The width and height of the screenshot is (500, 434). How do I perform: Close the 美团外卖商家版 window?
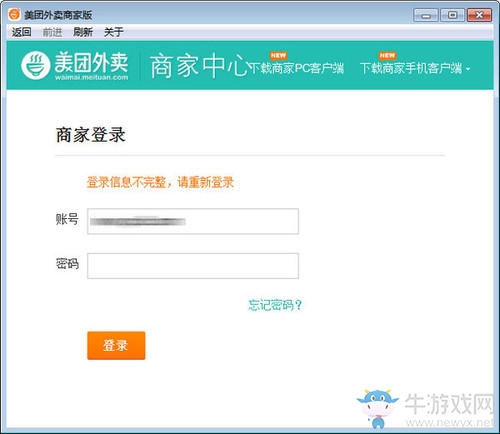point(479,15)
